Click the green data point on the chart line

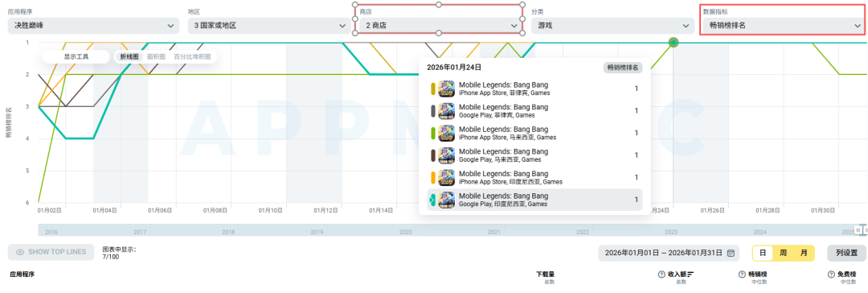point(674,42)
